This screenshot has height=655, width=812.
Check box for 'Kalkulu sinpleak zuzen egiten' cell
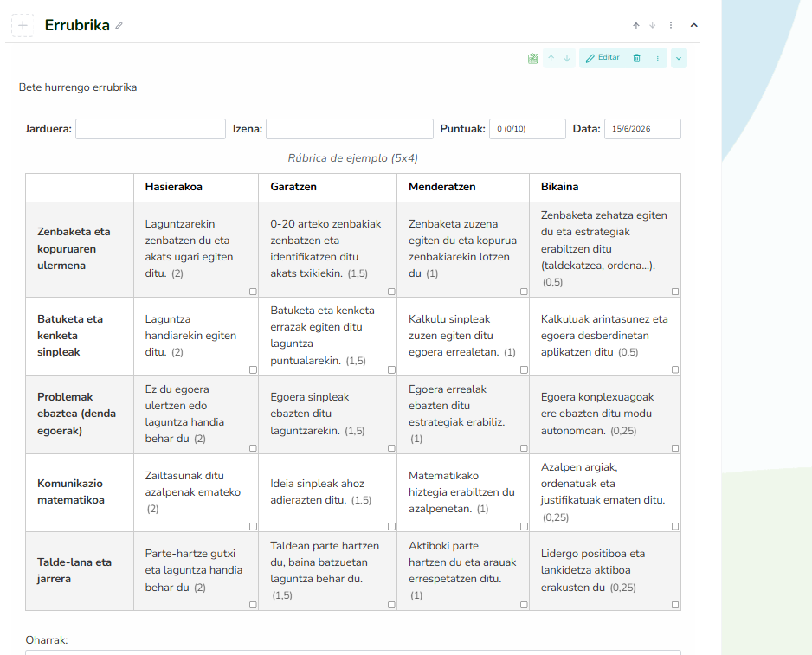524,369
